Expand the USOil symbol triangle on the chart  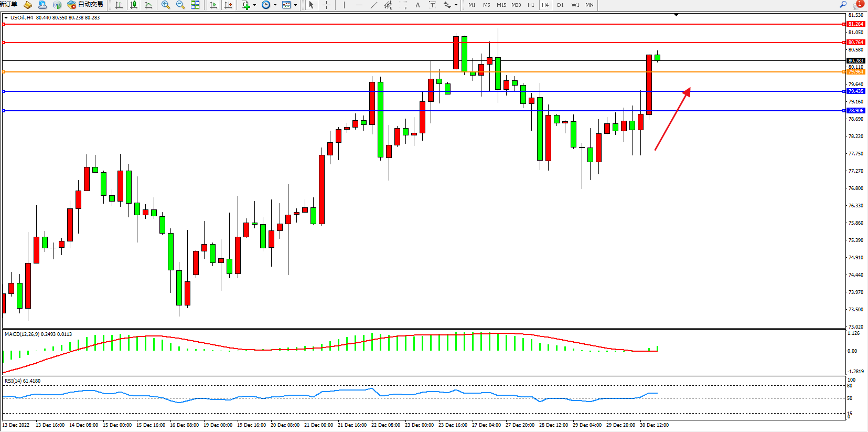[x=6, y=18]
